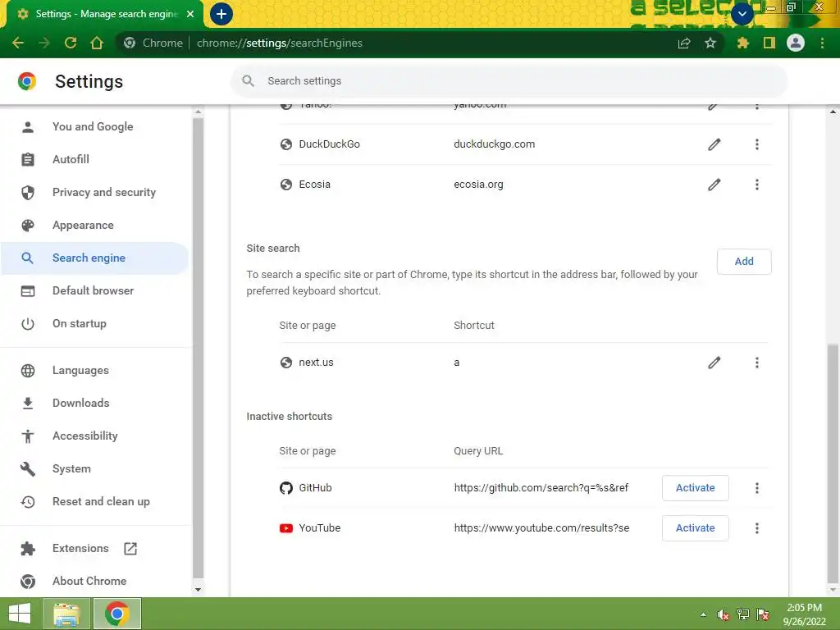Show hidden system tray icons
This screenshot has height=630, width=840.
(x=703, y=614)
